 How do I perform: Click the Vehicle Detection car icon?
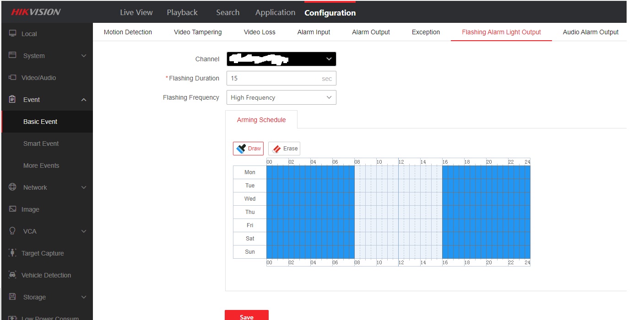click(x=12, y=275)
